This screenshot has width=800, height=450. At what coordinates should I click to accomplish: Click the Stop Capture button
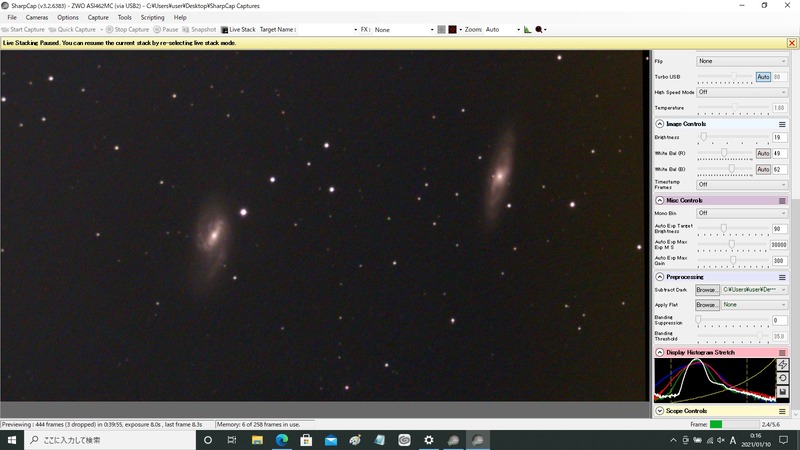click(128, 30)
